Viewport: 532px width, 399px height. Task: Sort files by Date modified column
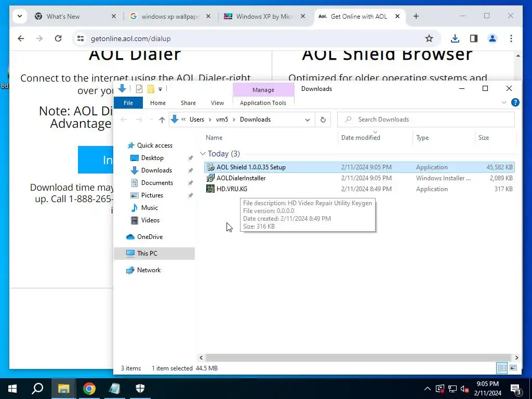pyautogui.click(x=361, y=137)
